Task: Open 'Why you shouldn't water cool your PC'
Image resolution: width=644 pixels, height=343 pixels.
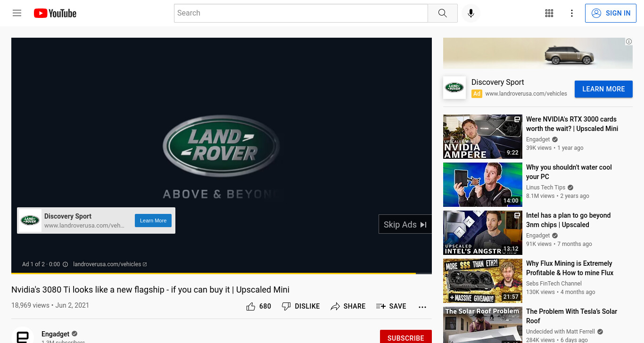Action: tap(569, 172)
